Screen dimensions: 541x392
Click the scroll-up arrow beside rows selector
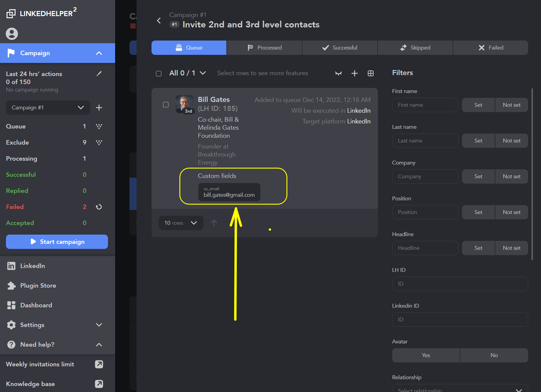coord(214,223)
